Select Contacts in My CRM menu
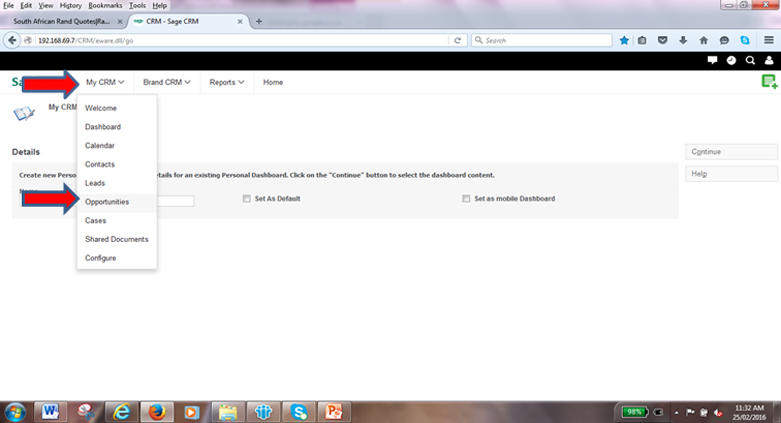The width and height of the screenshot is (781, 423). point(117,164)
